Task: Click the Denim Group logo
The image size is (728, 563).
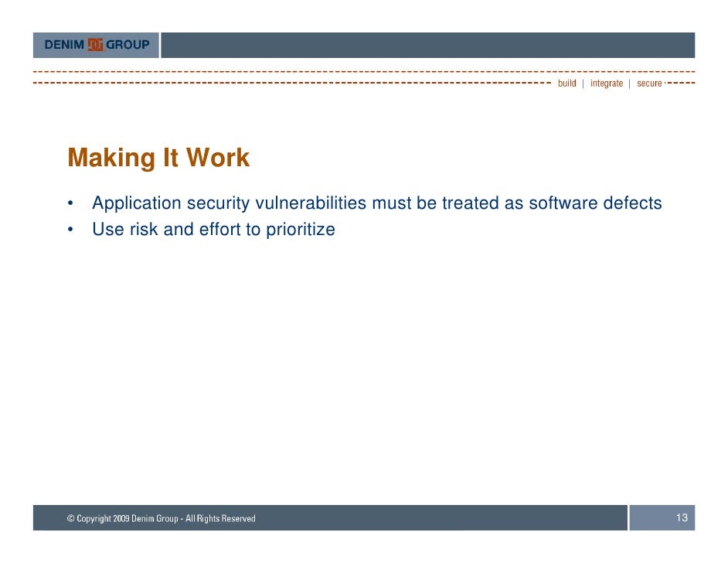Action: (97, 45)
